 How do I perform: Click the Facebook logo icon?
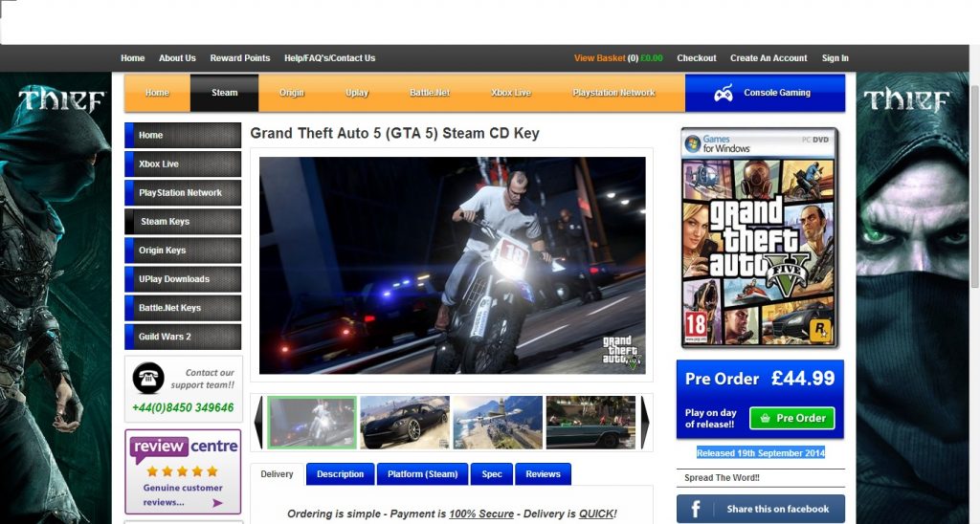coord(696,509)
